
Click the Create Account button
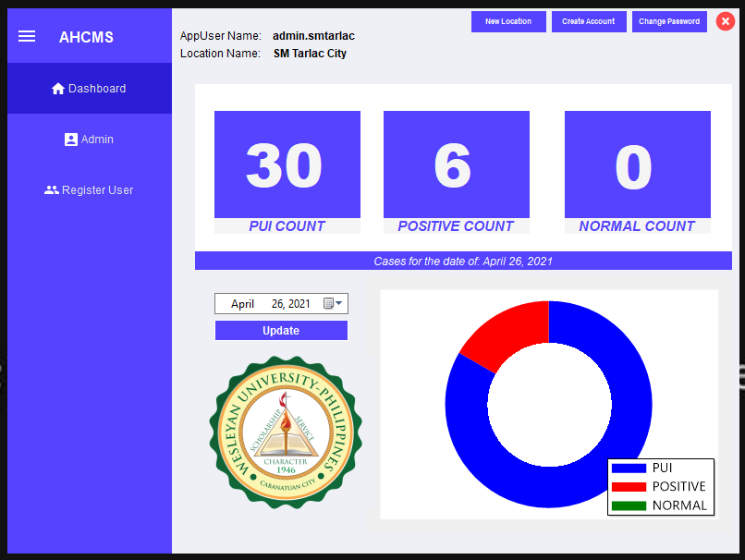tap(589, 21)
